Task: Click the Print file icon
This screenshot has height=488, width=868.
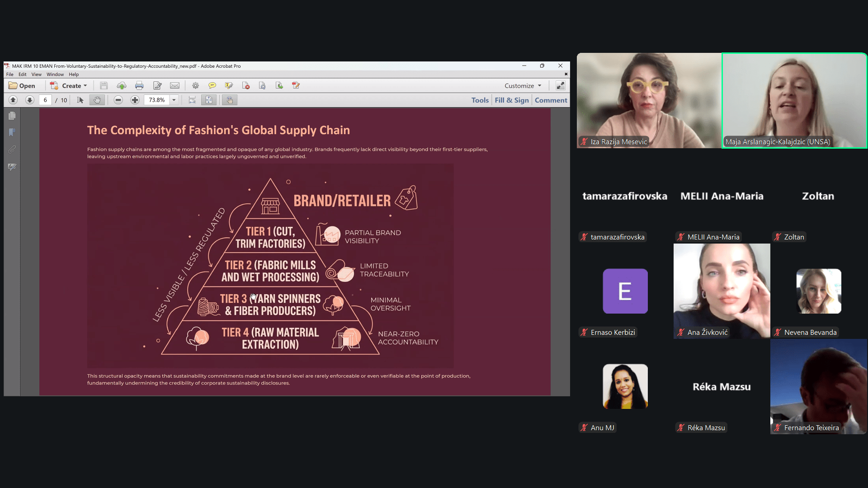Action: (x=139, y=85)
